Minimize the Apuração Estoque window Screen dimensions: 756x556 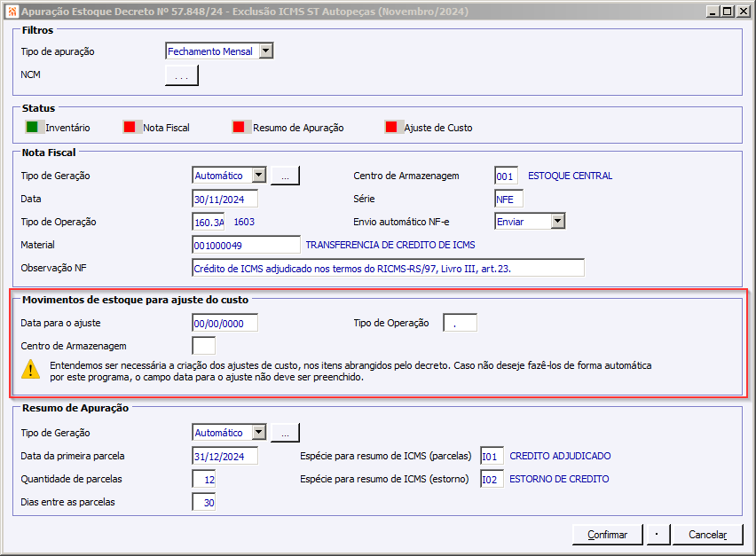713,11
